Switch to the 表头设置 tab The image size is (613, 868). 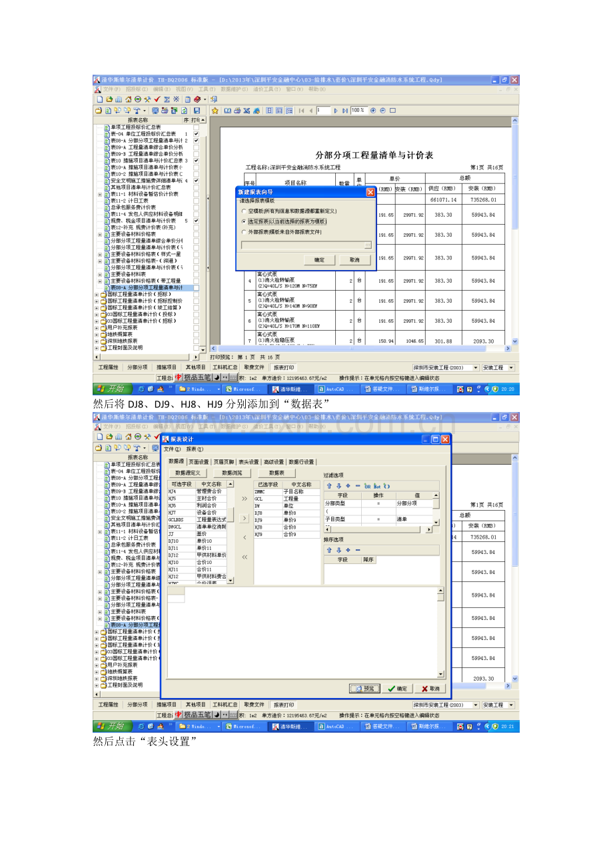[249, 461]
